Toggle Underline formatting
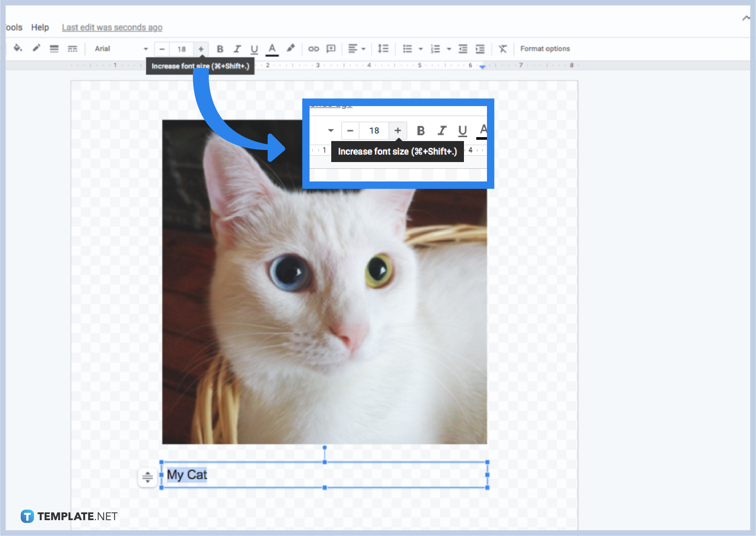 click(254, 49)
